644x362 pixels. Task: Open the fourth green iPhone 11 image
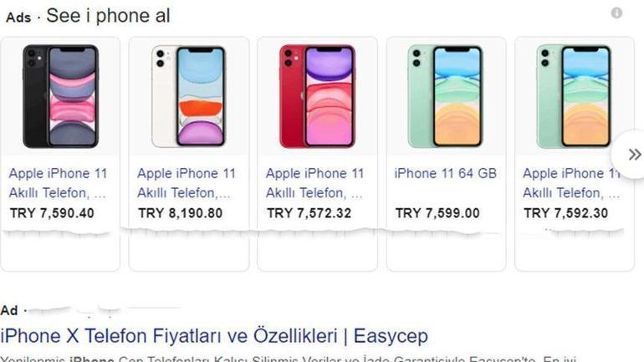pyautogui.click(x=446, y=96)
